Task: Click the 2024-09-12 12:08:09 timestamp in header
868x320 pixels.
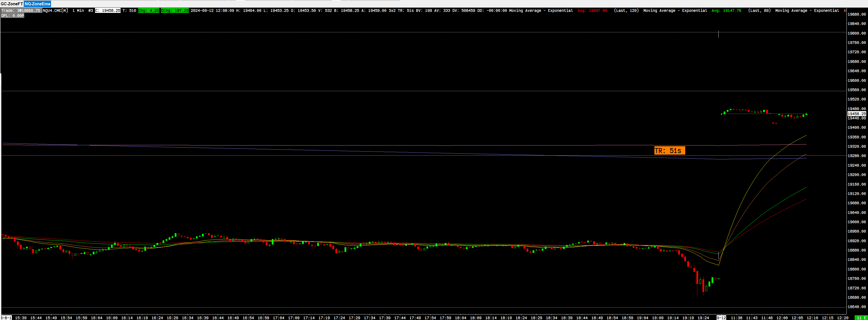Action: (x=212, y=11)
